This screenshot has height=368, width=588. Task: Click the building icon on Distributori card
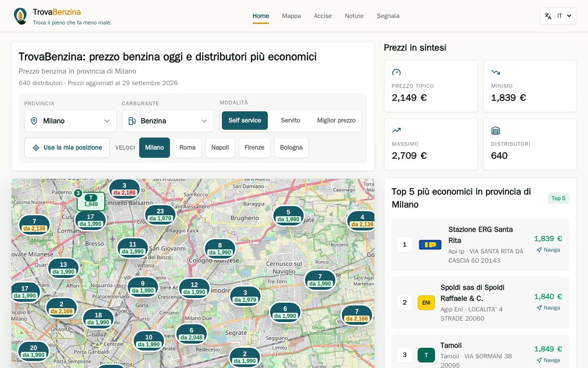pyautogui.click(x=496, y=130)
